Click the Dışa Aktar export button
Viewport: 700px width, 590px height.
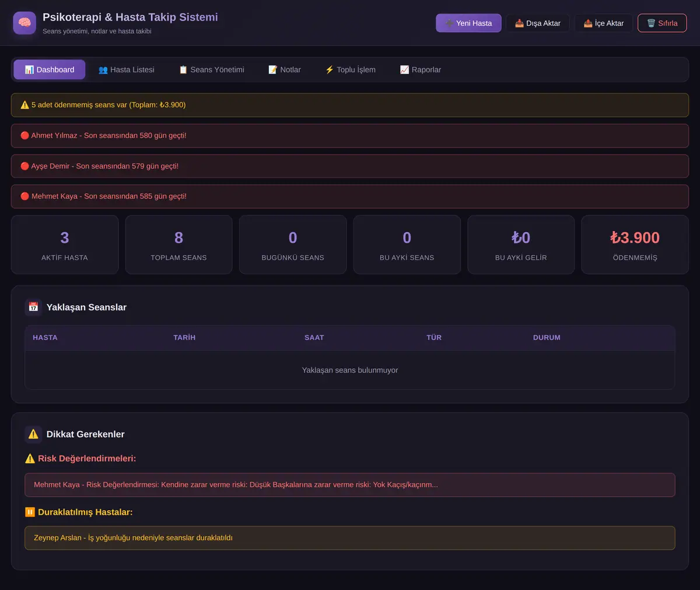pyautogui.click(x=538, y=23)
